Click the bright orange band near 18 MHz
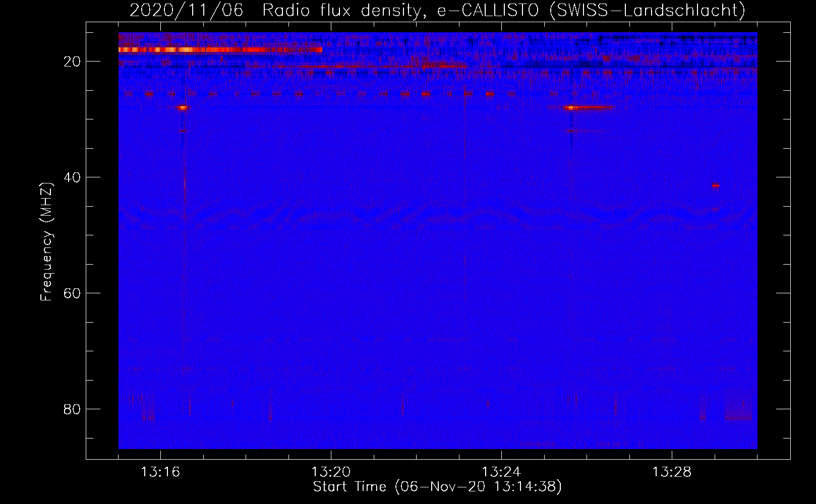The height and width of the screenshot is (504, 816). click(220, 50)
